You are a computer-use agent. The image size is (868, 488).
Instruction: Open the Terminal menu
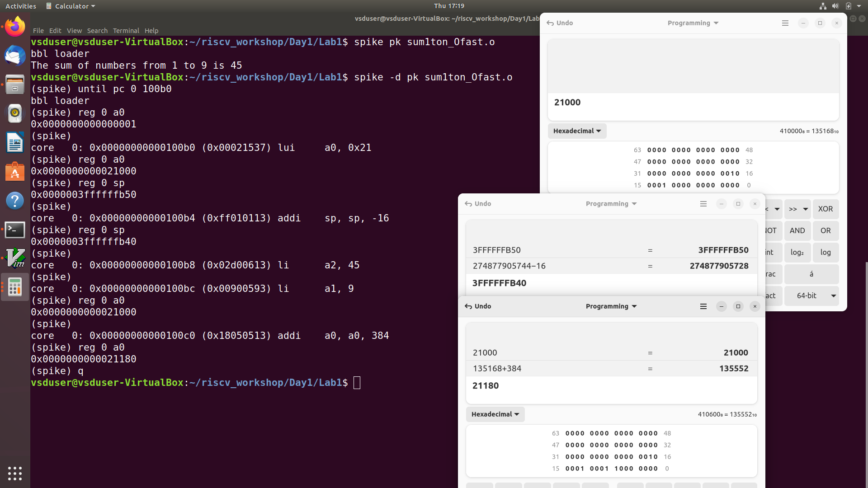click(x=126, y=31)
